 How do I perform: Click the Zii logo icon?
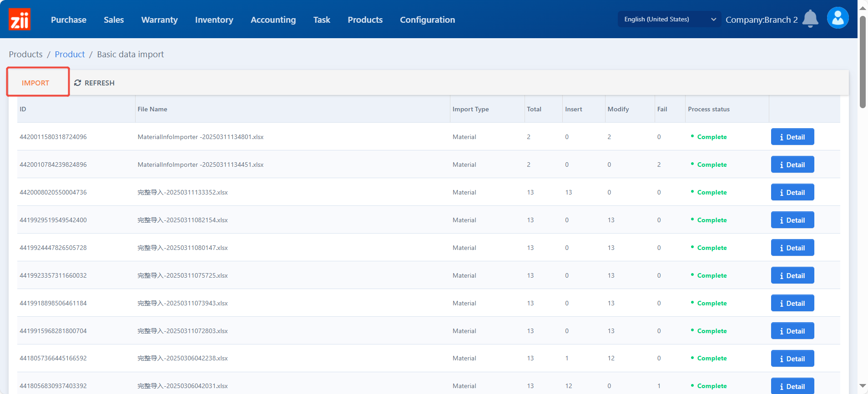point(20,20)
